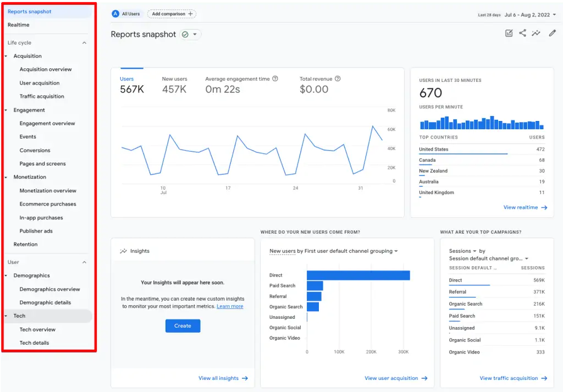Select Traffic acquisition in the sidebar
The image size is (563, 392).
tap(42, 97)
